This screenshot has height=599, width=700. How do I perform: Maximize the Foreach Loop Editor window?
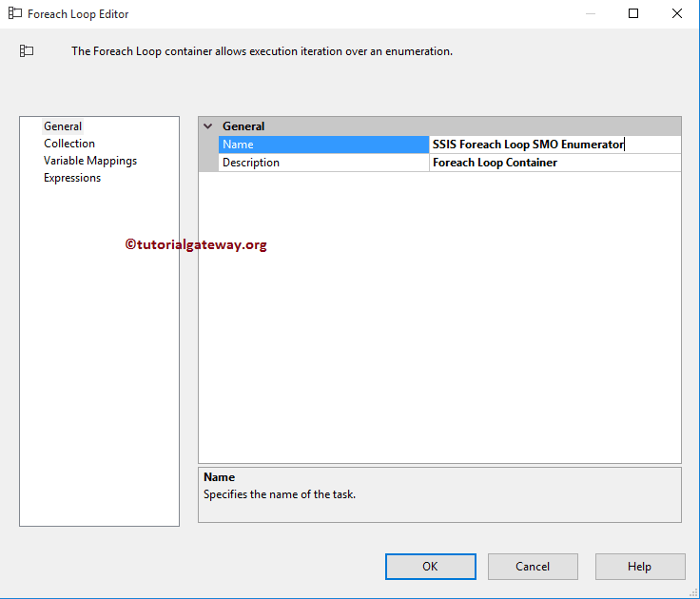(x=633, y=13)
